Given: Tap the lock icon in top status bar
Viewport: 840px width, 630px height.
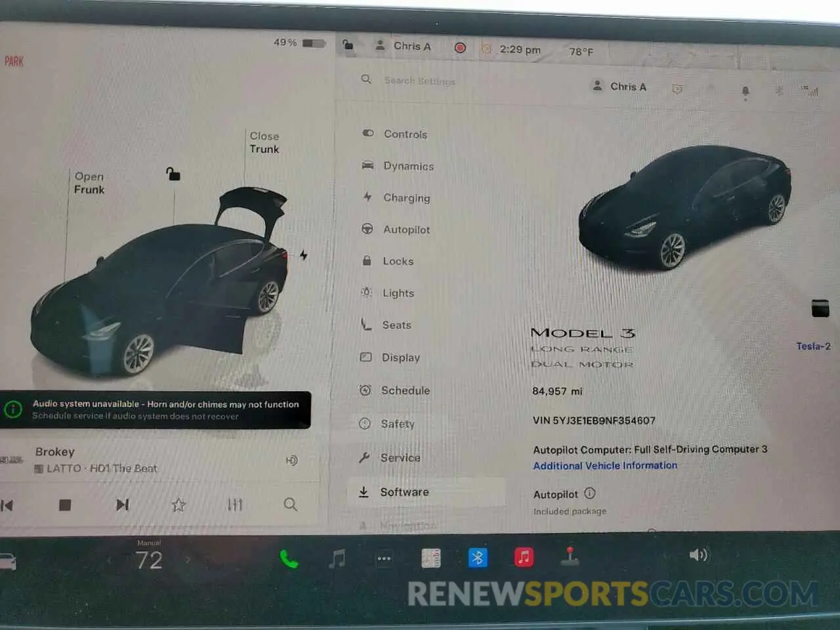Looking at the screenshot, I should click(348, 45).
